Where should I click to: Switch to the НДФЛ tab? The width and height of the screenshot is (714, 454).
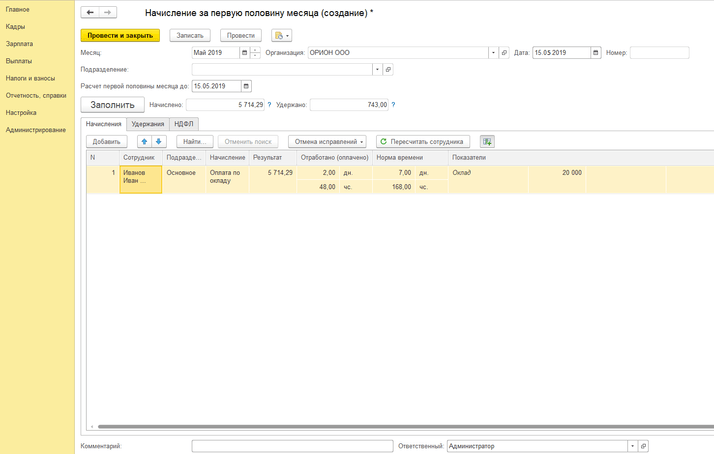point(184,124)
